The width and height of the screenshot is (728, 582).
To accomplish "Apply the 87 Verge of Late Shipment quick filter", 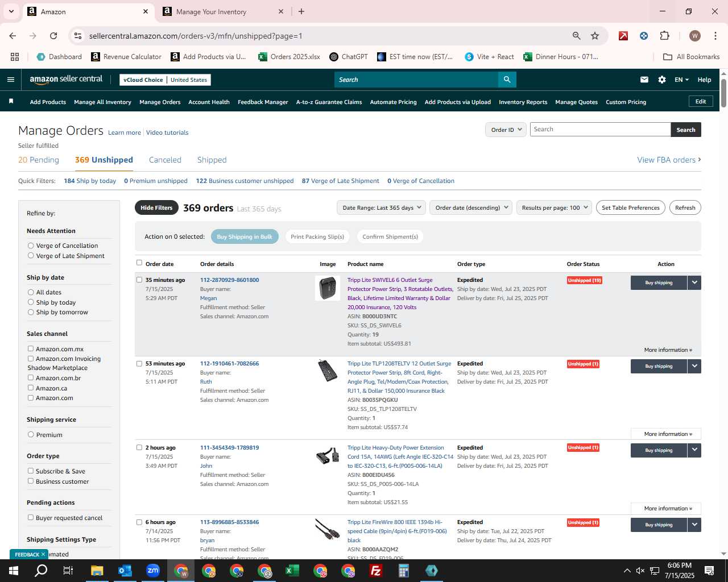I will click(340, 181).
